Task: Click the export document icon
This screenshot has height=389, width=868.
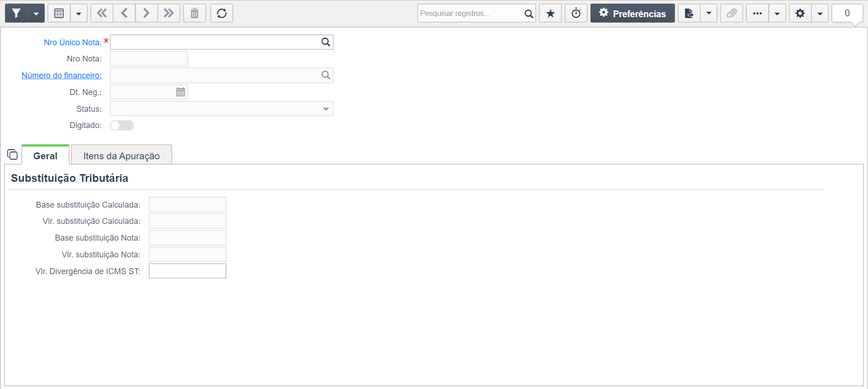Action: [689, 13]
